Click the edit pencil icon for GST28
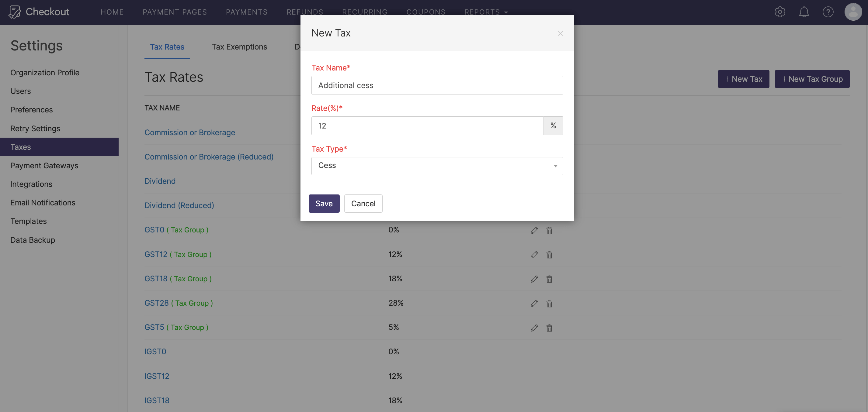This screenshot has height=412, width=868. (533, 303)
